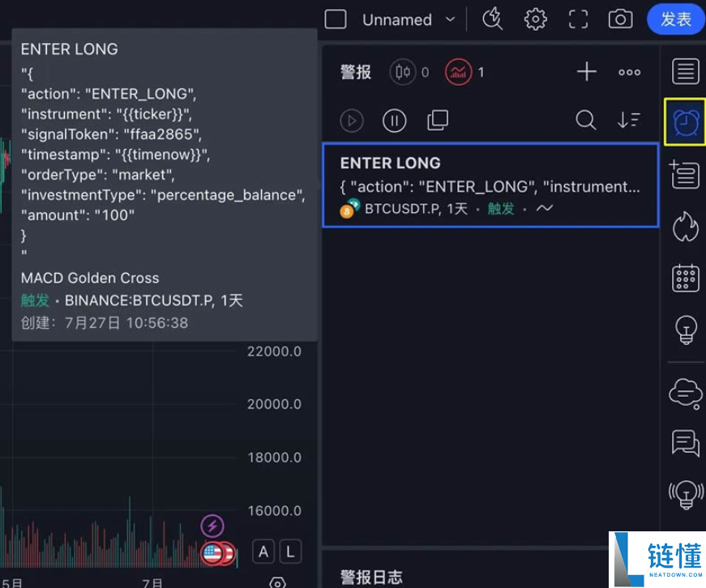
Task: Click the purple lightning event marker
Action: pos(212,526)
